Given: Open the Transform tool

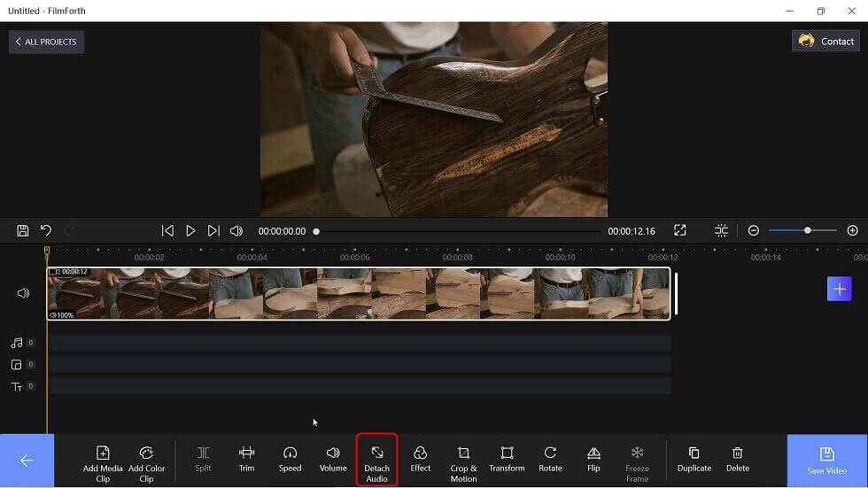Looking at the screenshot, I should [x=507, y=460].
